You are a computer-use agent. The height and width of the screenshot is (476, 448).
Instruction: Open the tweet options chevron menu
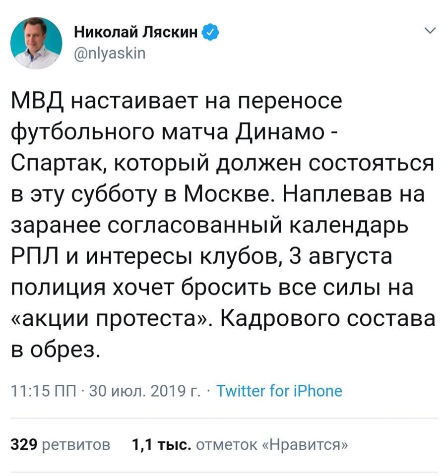coord(430,33)
